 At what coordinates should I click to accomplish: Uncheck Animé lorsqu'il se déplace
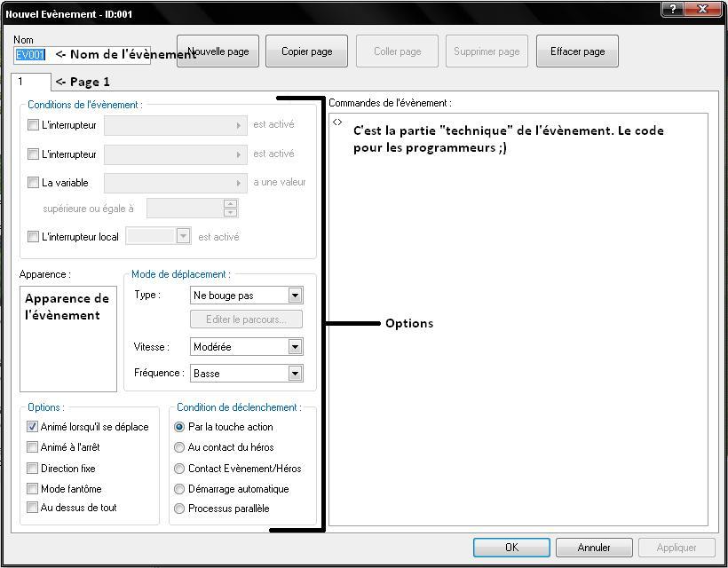click(x=34, y=427)
